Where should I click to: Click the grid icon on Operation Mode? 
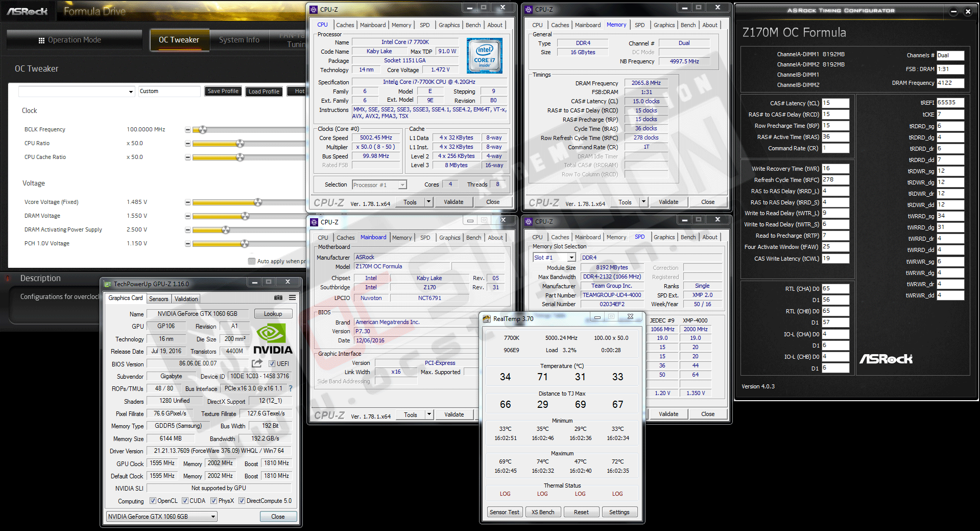coord(41,40)
